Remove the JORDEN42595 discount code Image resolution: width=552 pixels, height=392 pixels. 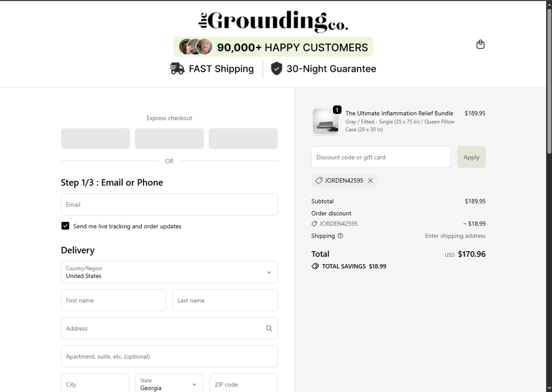pyautogui.click(x=371, y=181)
